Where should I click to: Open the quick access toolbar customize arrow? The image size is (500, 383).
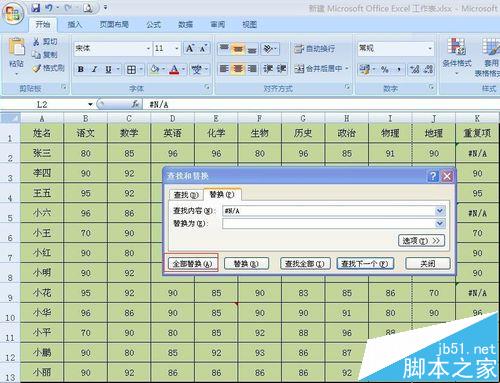point(105,7)
